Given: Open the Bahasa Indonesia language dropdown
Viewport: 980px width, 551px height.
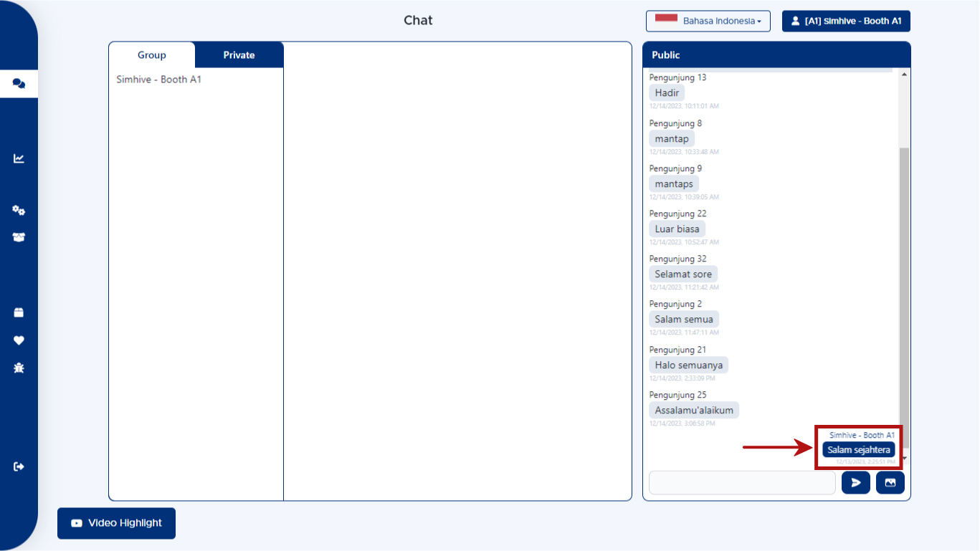Looking at the screenshot, I should pos(708,21).
